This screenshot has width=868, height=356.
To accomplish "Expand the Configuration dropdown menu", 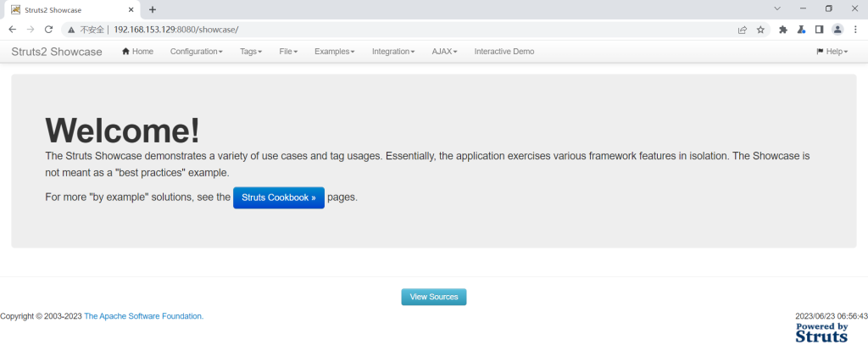I will pyautogui.click(x=197, y=52).
